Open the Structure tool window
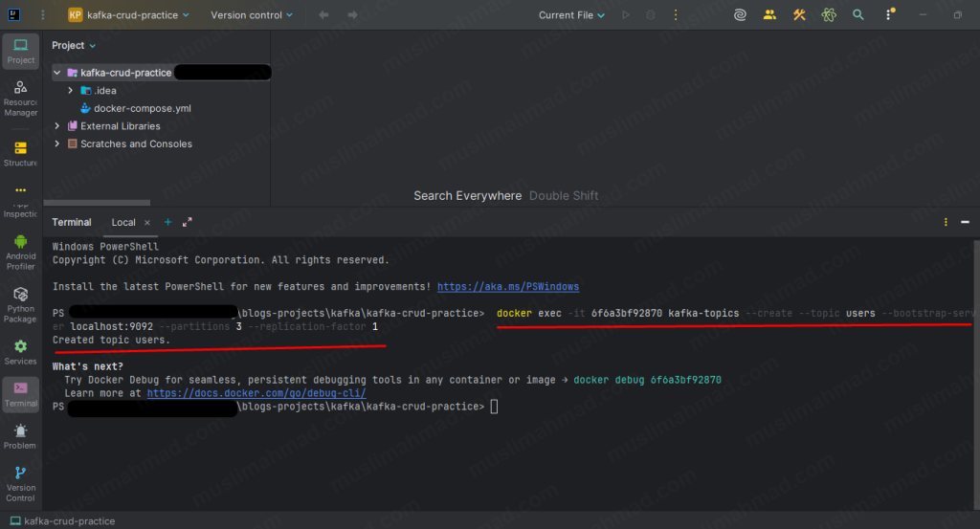The height and width of the screenshot is (529, 980). click(21, 154)
